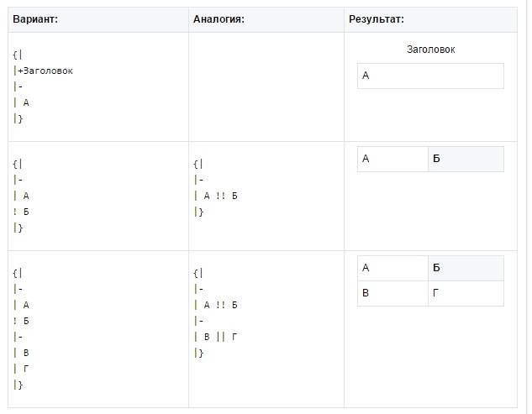532x414 pixels.
Task: Click the "| А !! Б" line in the third row's Аналогия
Action: pos(217,305)
